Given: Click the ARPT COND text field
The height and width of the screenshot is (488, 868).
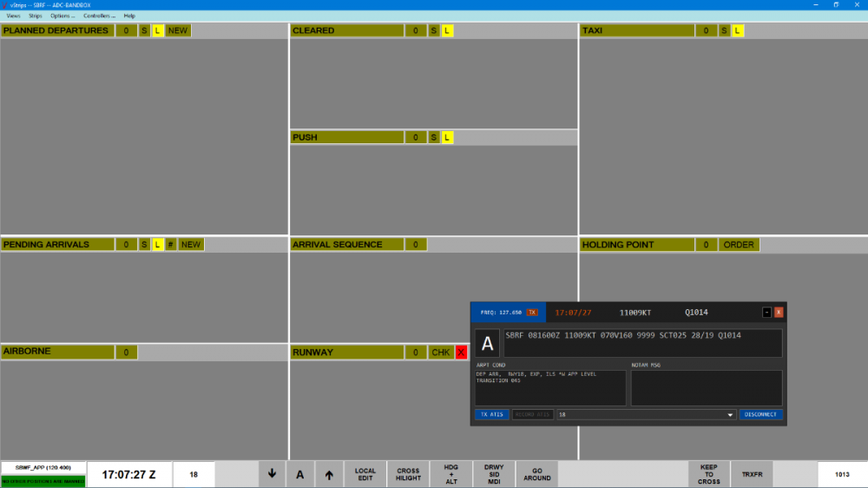Looking at the screenshot, I should (x=549, y=387).
